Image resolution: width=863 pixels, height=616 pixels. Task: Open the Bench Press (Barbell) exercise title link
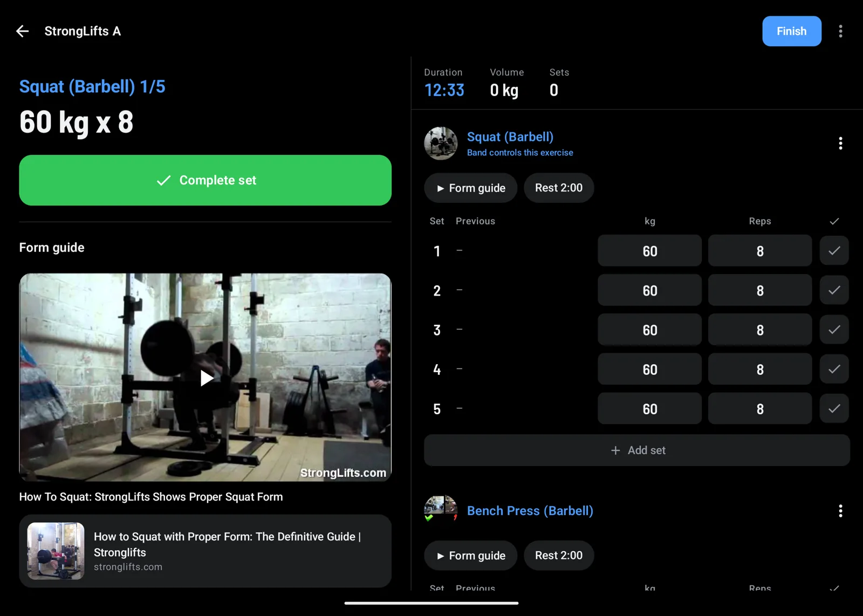tap(530, 511)
